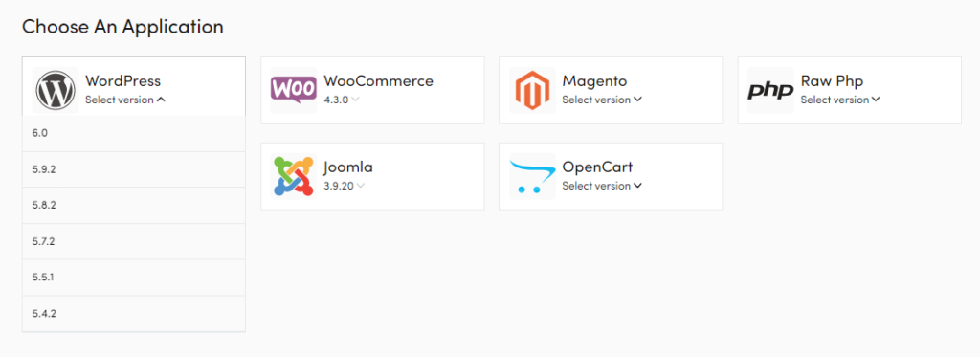This screenshot has width=980, height=357.
Task: Click the Joomla colorful logo
Action: click(293, 176)
